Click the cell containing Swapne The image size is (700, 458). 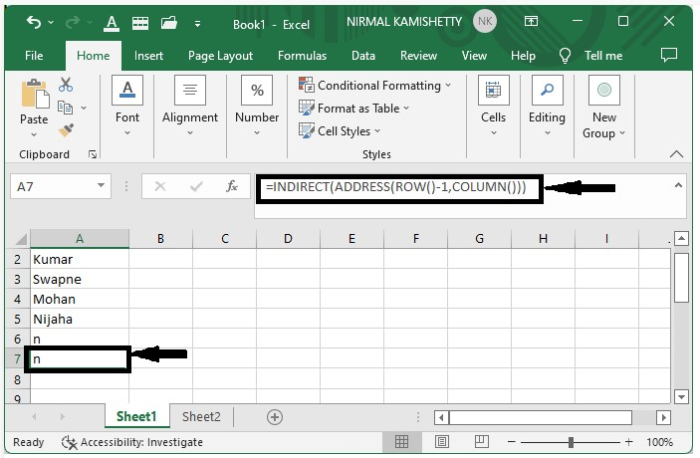80,279
